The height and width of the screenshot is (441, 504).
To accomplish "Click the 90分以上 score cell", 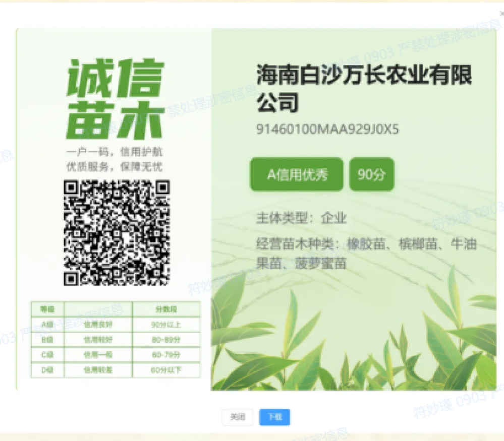I will [166, 325].
